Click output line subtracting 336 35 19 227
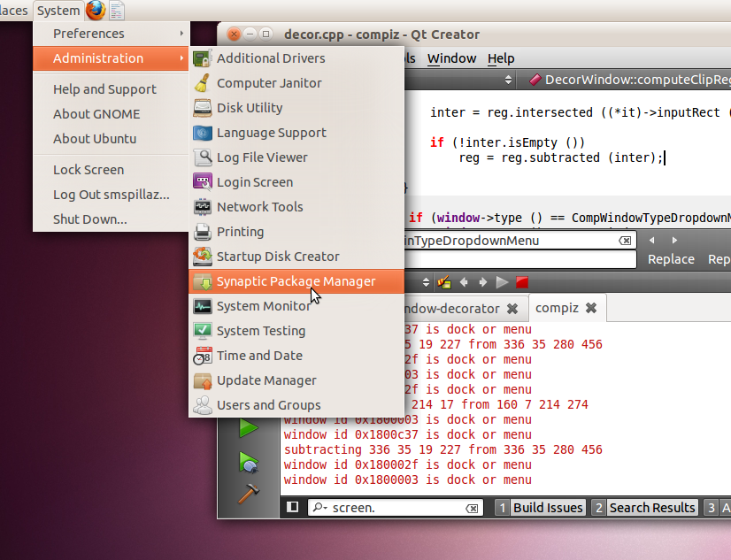 pos(442,449)
